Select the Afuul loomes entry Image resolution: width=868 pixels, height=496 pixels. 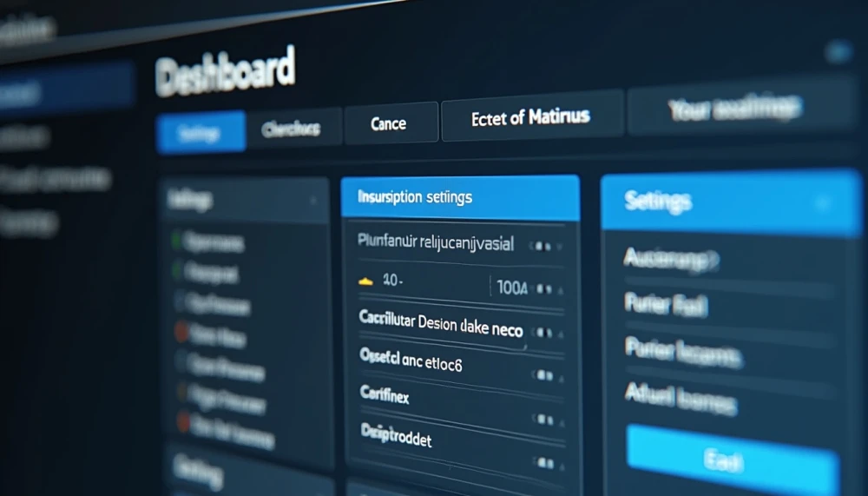tap(681, 399)
